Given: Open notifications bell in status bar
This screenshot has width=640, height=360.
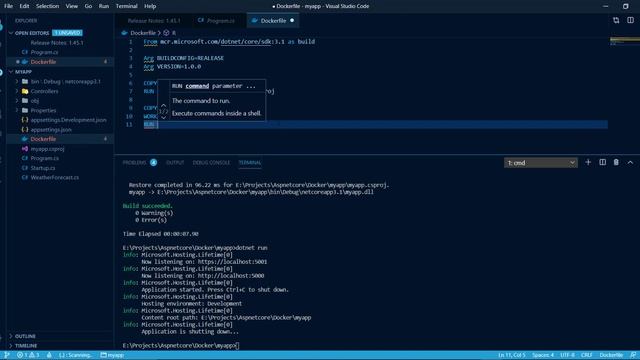Looking at the screenshot, I should pyautogui.click(x=633, y=355).
